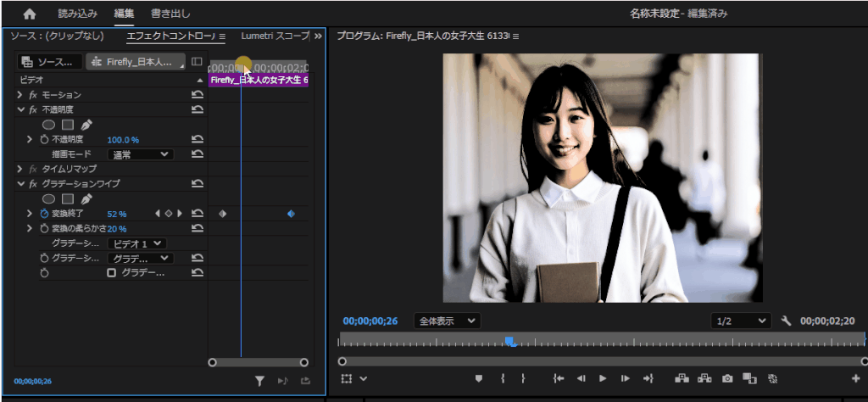The image size is (868, 402).
Task: Play the sequence in program monitor
Action: tap(603, 379)
